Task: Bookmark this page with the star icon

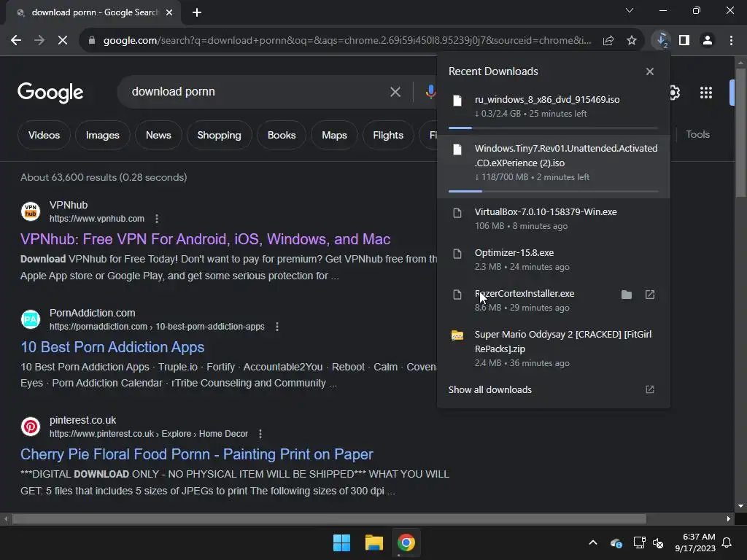Action: coord(632,41)
